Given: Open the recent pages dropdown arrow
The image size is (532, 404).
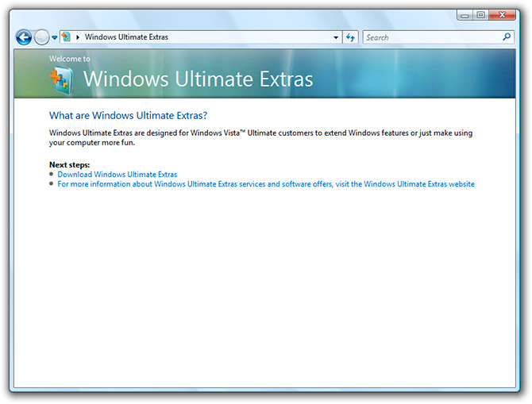Looking at the screenshot, I should [55, 37].
